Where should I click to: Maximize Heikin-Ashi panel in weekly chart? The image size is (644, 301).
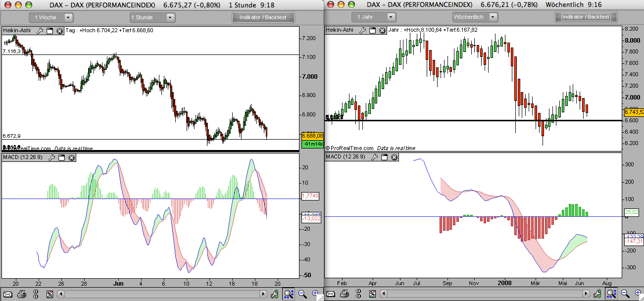coord(373,30)
